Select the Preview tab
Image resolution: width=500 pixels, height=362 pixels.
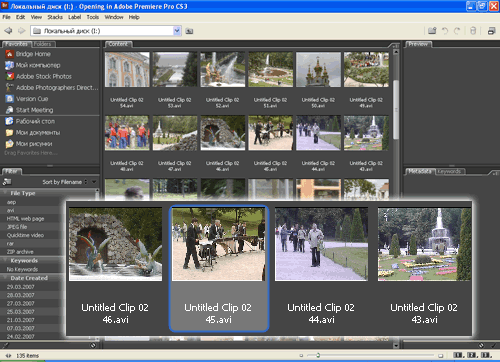click(x=418, y=44)
